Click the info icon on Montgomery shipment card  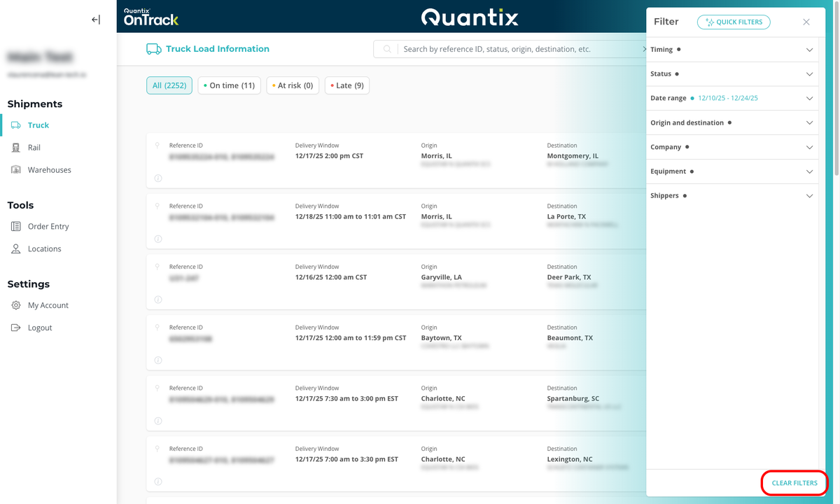pyautogui.click(x=158, y=178)
